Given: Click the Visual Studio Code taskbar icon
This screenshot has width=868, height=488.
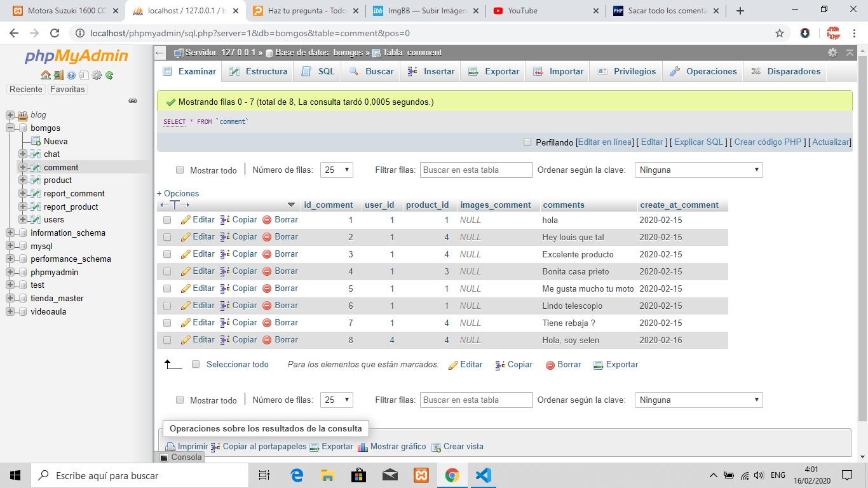Looking at the screenshot, I should pyautogui.click(x=483, y=475).
